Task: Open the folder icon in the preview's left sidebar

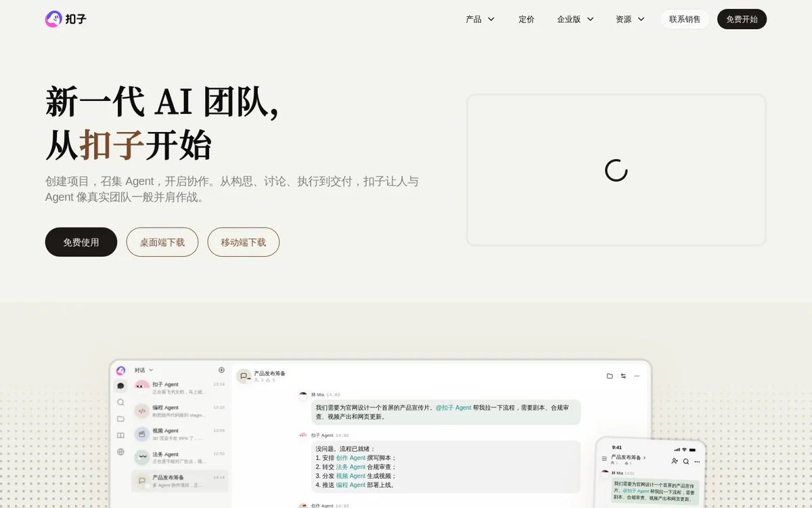Action: (120, 419)
